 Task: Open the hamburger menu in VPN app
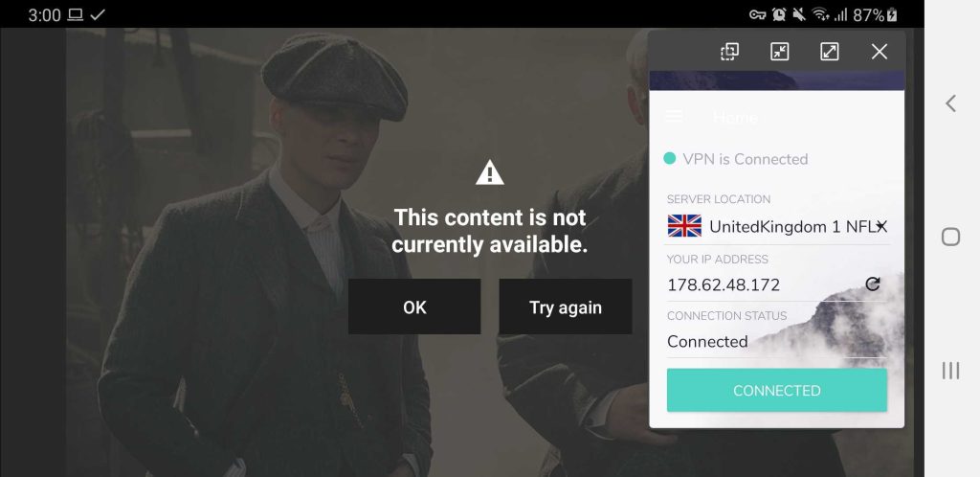point(674,116)
